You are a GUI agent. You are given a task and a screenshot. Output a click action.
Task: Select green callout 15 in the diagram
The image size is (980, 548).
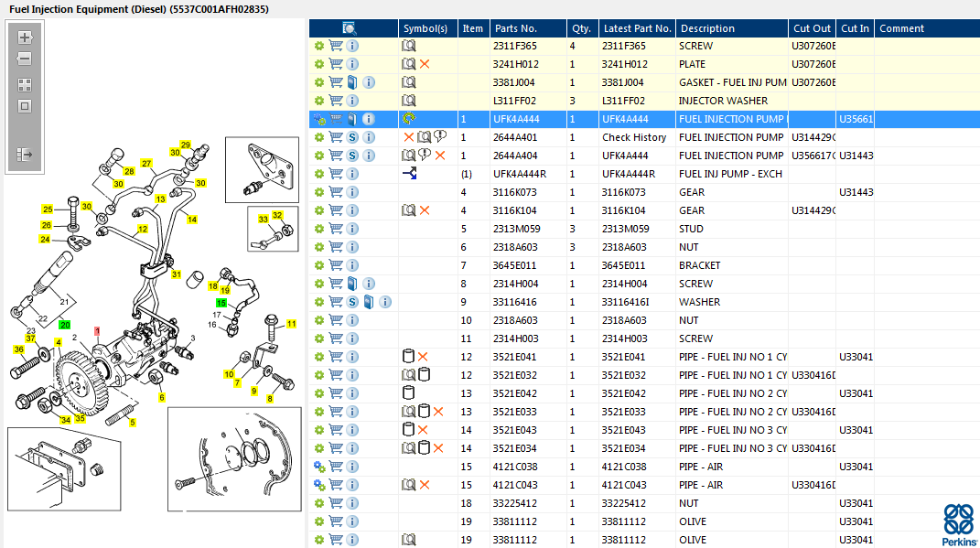click(x=221, y=303)
